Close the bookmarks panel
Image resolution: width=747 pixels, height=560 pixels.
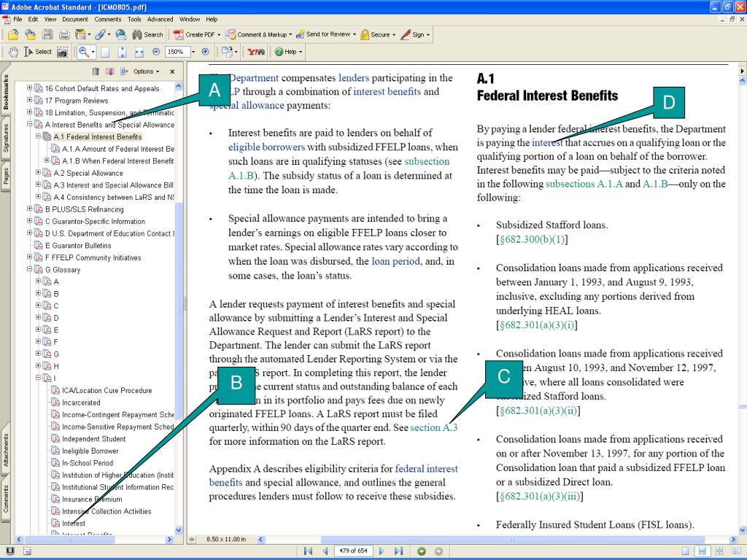(x=172, y=71)
